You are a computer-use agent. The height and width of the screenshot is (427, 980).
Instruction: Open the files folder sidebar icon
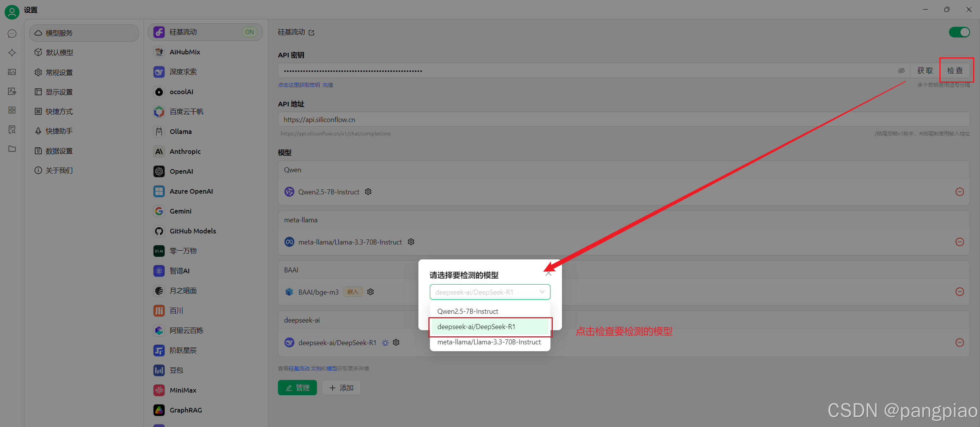point(12,149)
